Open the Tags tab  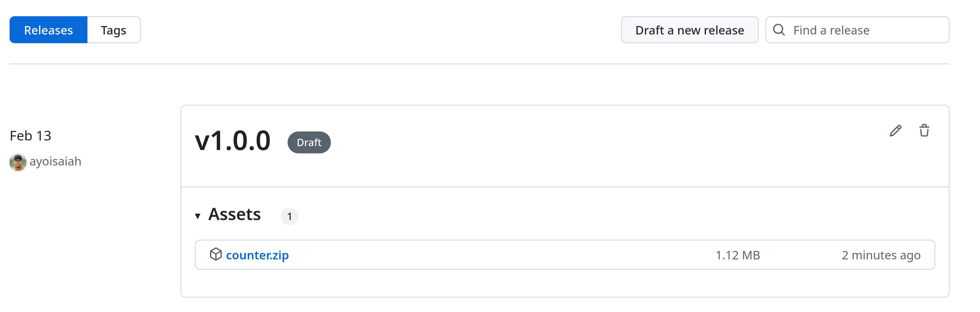(113, 30)
